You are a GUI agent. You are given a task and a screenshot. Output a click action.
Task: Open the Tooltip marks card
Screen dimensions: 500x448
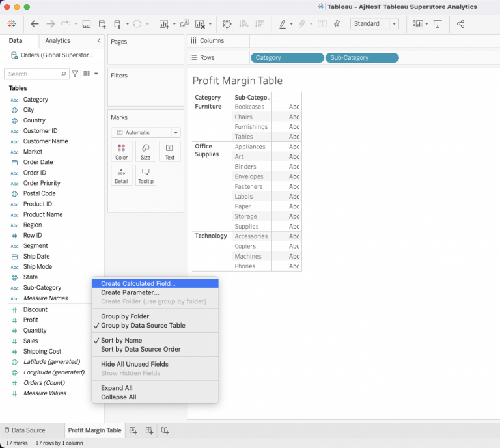146,175
